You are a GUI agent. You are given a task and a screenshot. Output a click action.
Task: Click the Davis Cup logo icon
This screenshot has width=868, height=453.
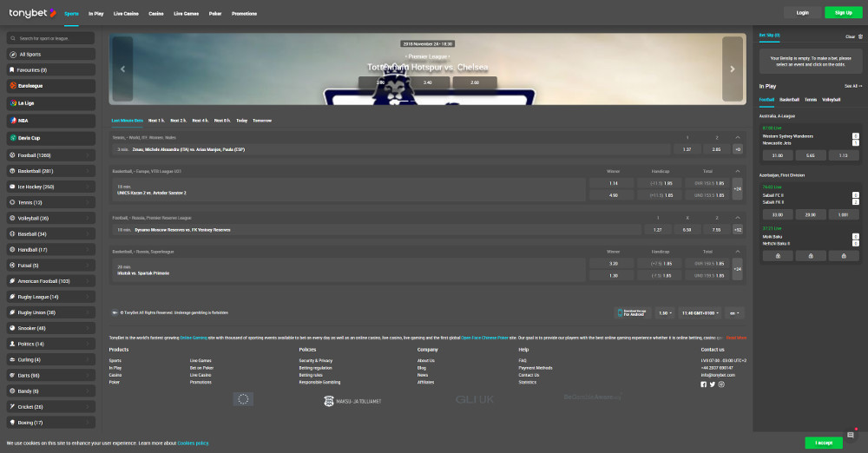tap(13, 138)
